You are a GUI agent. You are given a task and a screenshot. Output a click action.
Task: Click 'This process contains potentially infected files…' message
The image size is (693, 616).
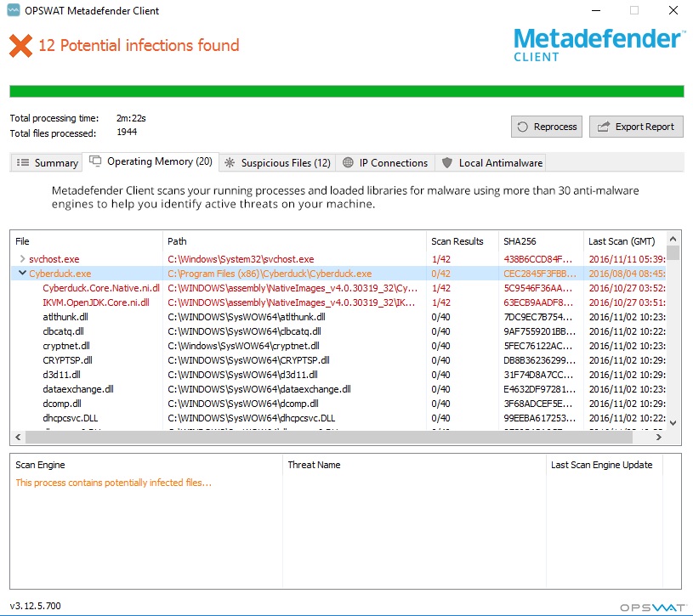(114, 483)
